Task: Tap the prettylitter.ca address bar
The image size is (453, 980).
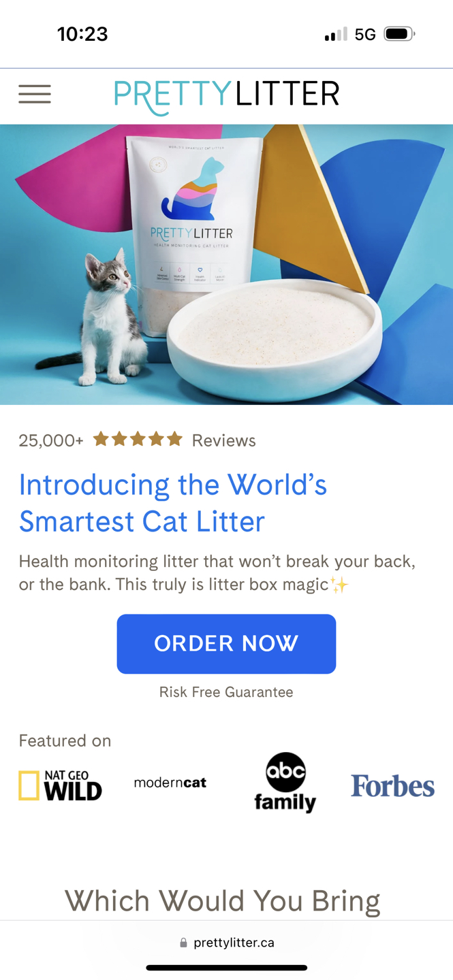Action: 226,943
